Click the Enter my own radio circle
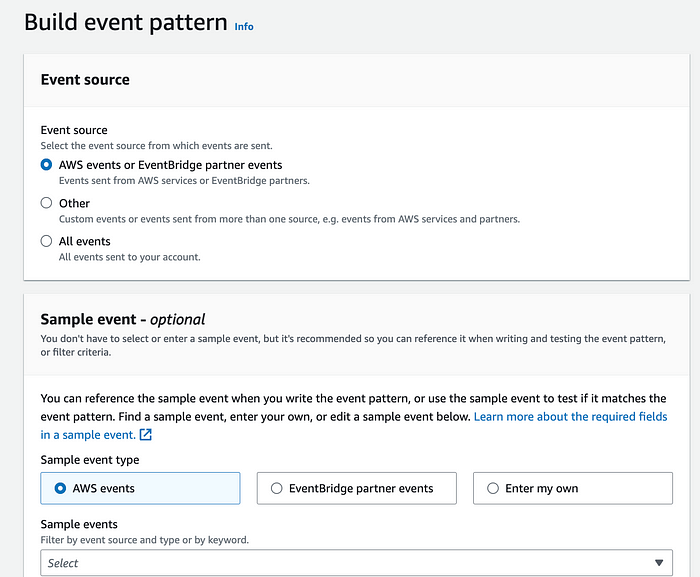 [x=493, y=488]
